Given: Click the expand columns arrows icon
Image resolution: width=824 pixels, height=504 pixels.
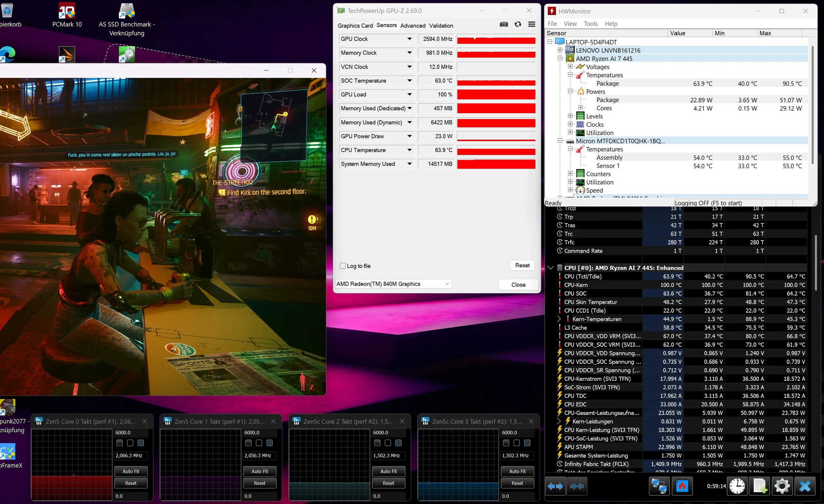Looking at the screenshot, I should pyautogui.click(x=555, y=486).
